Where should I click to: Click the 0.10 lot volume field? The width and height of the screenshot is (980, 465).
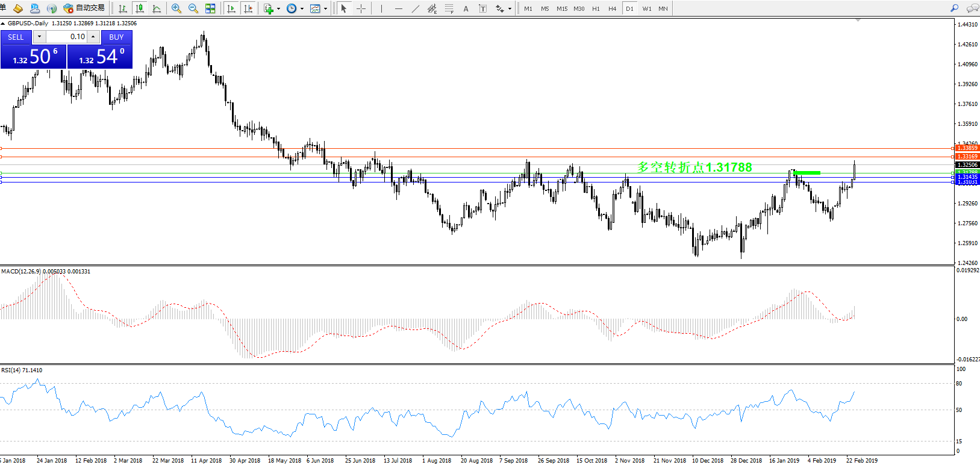coord(66,37)
